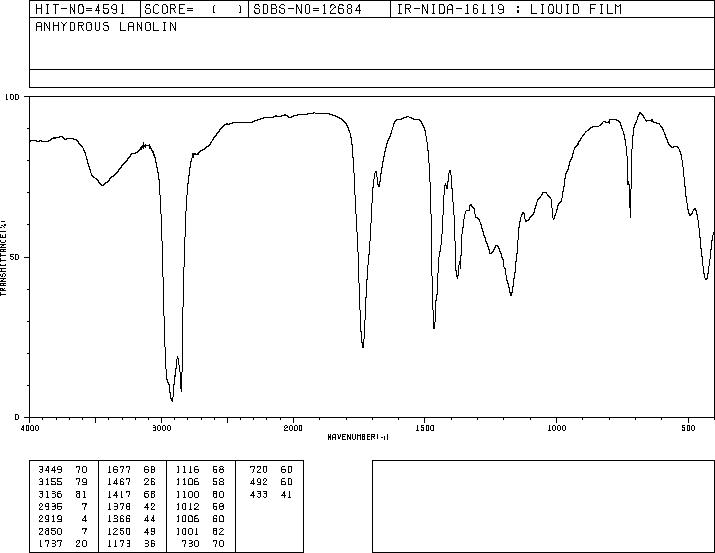The width and height of the screenshot is (715, 553).
Task: Select the SDBS-NO=12684 header text
Action: 307,9
